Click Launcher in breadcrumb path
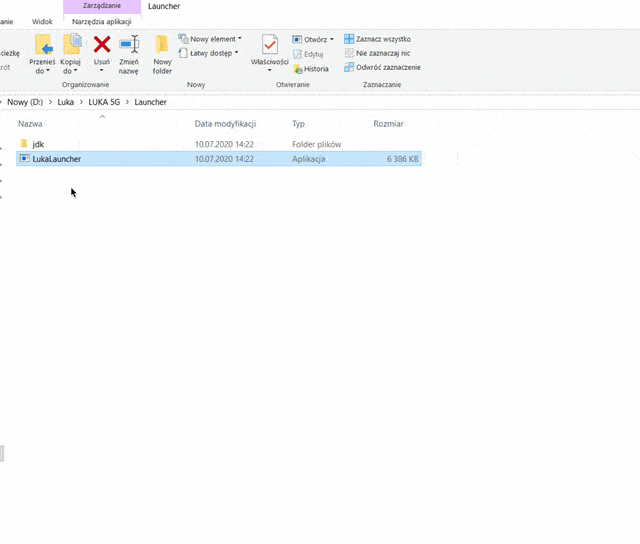640x544 pixels. click(151, 102)
